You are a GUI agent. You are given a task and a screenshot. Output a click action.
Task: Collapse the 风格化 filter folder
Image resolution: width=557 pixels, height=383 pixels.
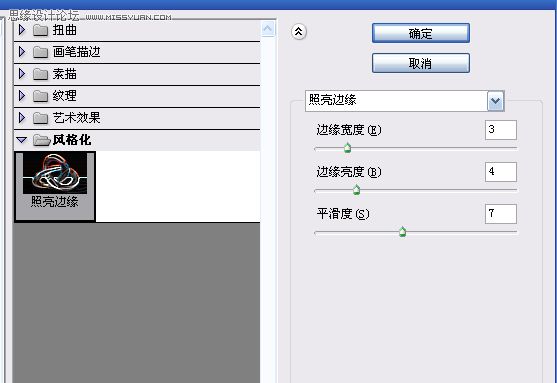[x=22, y=140]
